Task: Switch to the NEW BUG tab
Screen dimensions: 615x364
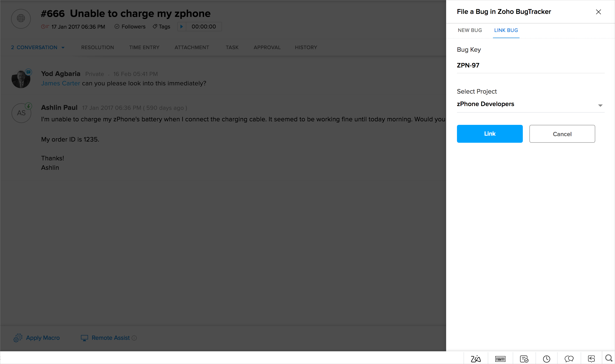Action: coord(469,30)
